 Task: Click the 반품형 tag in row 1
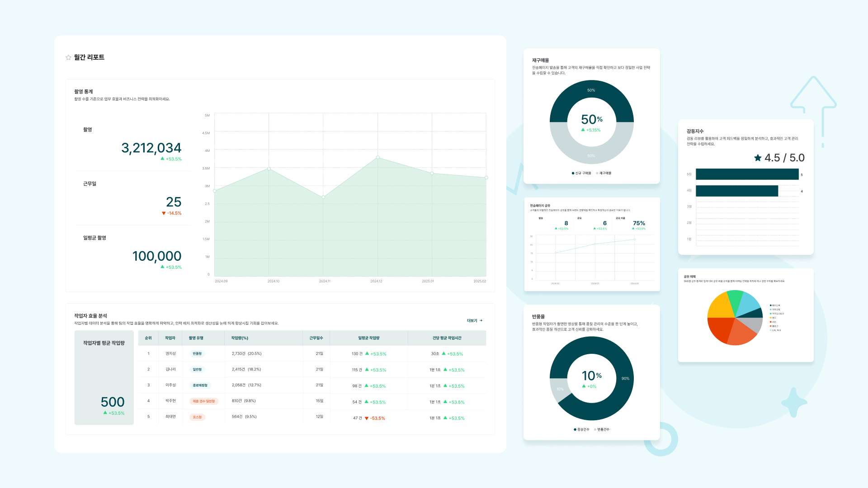point(197,354)
